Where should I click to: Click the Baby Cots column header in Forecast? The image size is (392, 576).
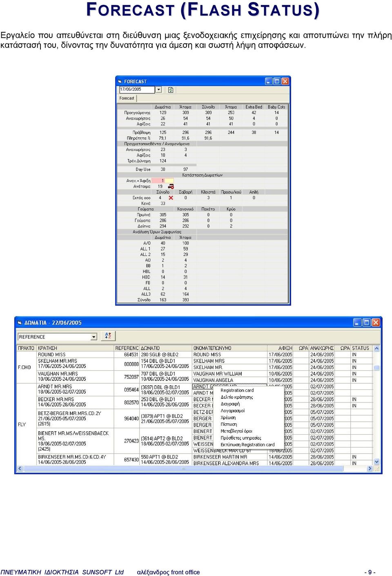tap(276, 107)
